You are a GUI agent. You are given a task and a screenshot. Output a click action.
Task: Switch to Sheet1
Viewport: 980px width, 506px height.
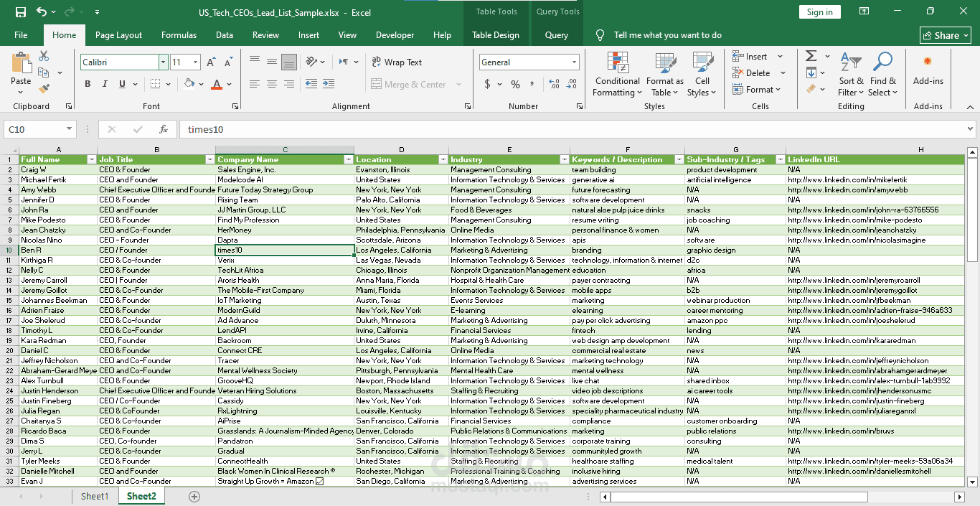tap(94, 495)
